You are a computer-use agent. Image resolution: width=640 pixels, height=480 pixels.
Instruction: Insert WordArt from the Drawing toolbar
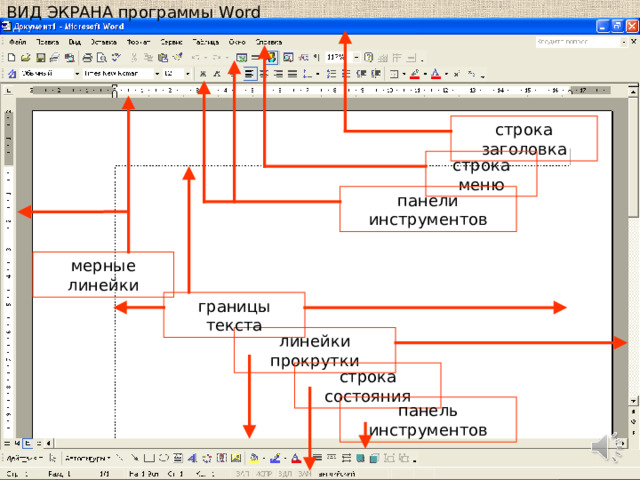point(192,458)
